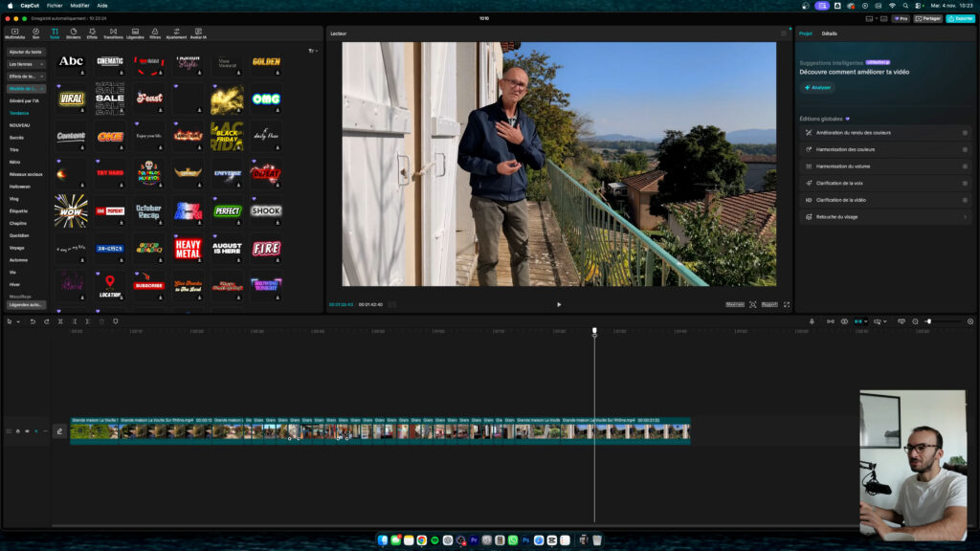This screenshot has width=980, height=551.
Task: Open the Filtres panel
Action: (155, 33)
